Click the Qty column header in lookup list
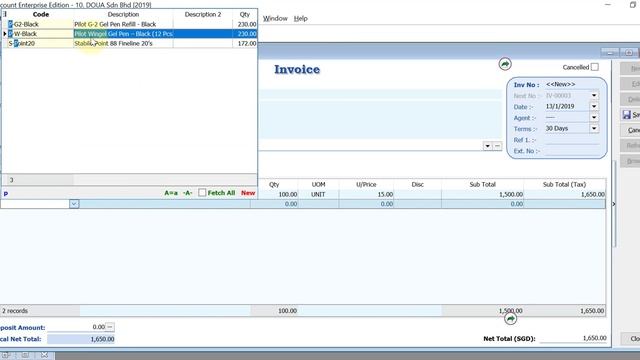640x360 pixels. [x=245, y=14]
